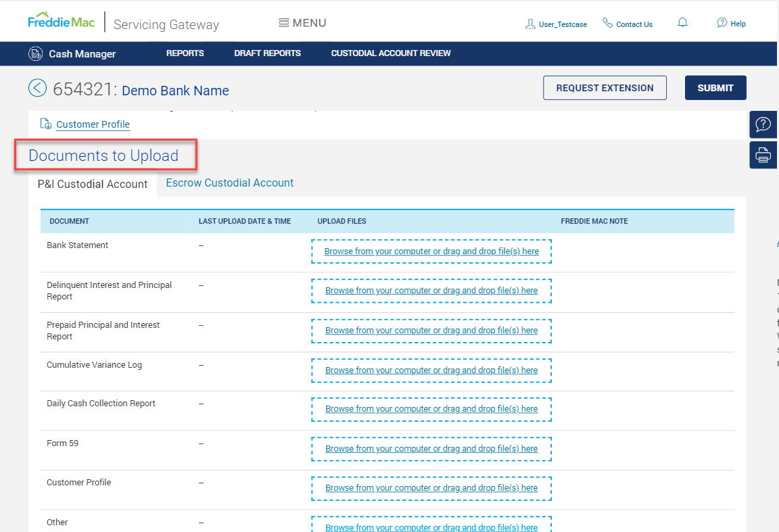Click the Contact Us phone icon
Viewport: 779px width, 532px height.
[x=607, y=24]
